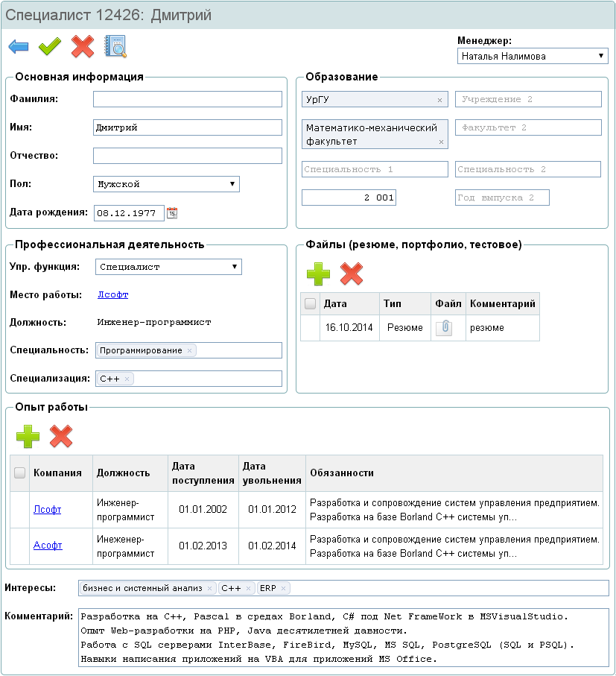Open the birth date calendar picker
Screen dimensions: 616x676
point(172,213)
